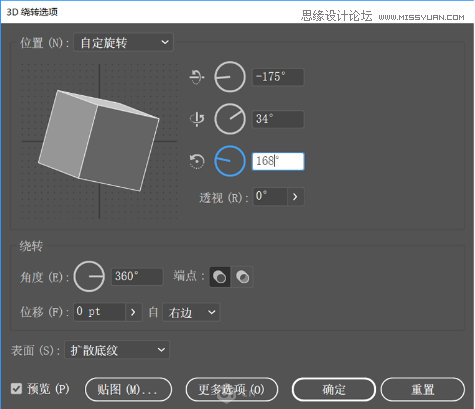Select the solid cap endpoint option
475x409 pixels.
(220, 277)
